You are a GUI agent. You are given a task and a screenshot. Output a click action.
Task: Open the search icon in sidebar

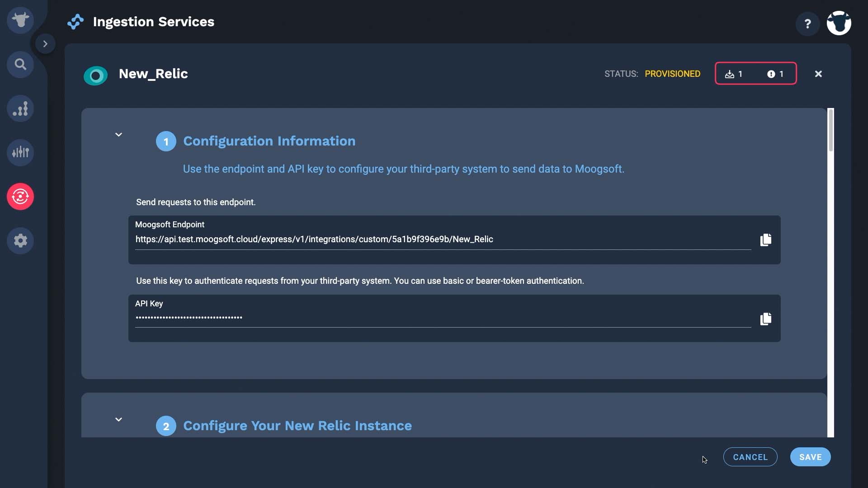click(x=20, y=64)
